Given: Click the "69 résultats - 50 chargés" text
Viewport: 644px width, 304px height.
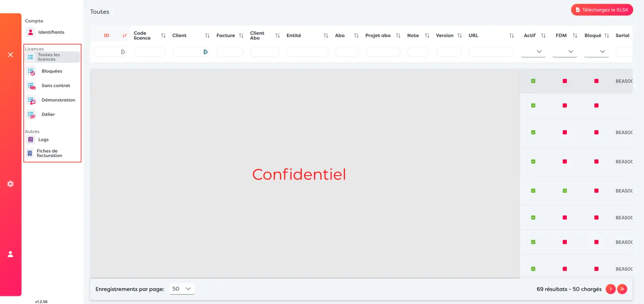Looking at the screenshot, I should pyautogui.click(x=569, y=289).
